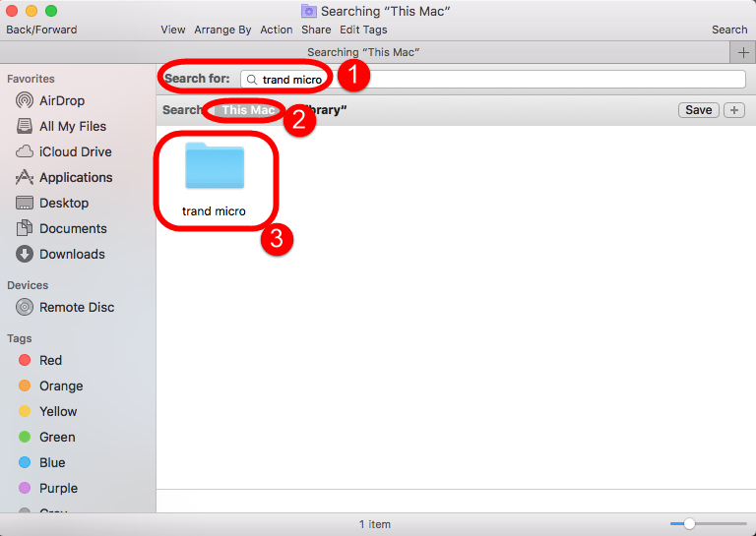Open the Share toolbar menu
The height and width of the screenshot is (536, 756).
pyautogui.click(x=316, y=30)
